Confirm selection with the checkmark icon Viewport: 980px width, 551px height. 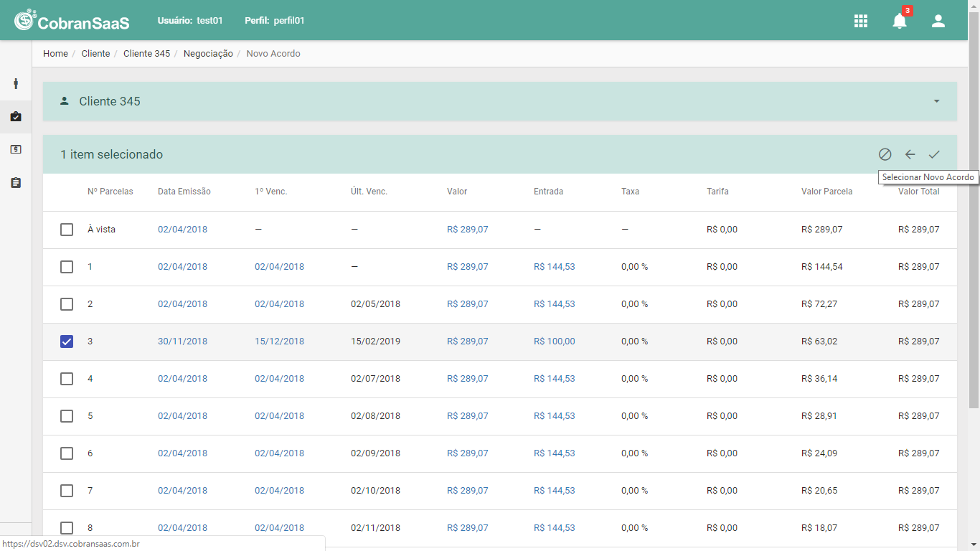[934, 154]
